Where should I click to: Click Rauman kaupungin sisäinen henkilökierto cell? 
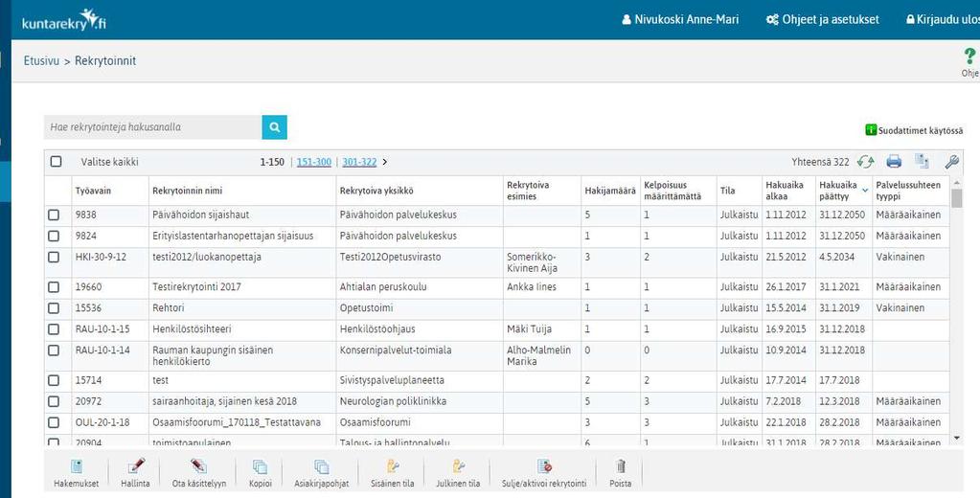213,356
